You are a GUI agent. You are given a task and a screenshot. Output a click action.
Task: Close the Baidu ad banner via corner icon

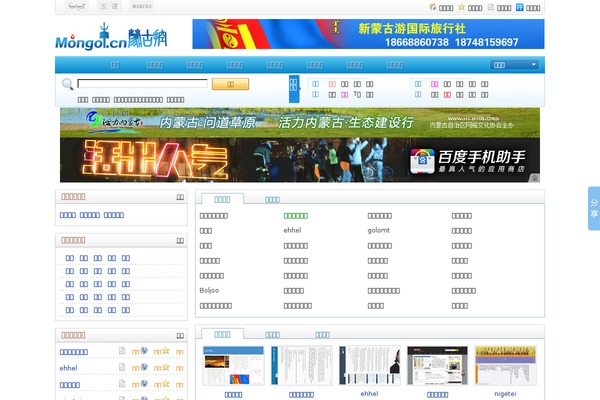tap(535, 178)
